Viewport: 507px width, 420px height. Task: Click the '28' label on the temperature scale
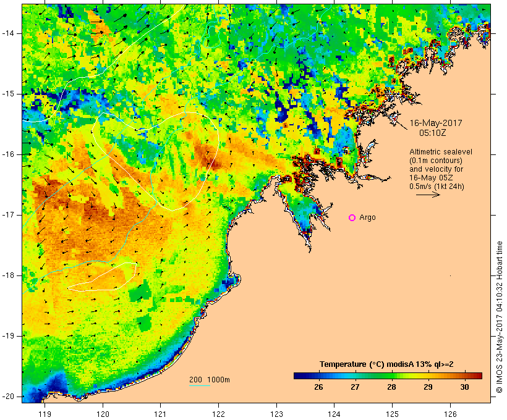pyautogui.click(x=391, y=387)
